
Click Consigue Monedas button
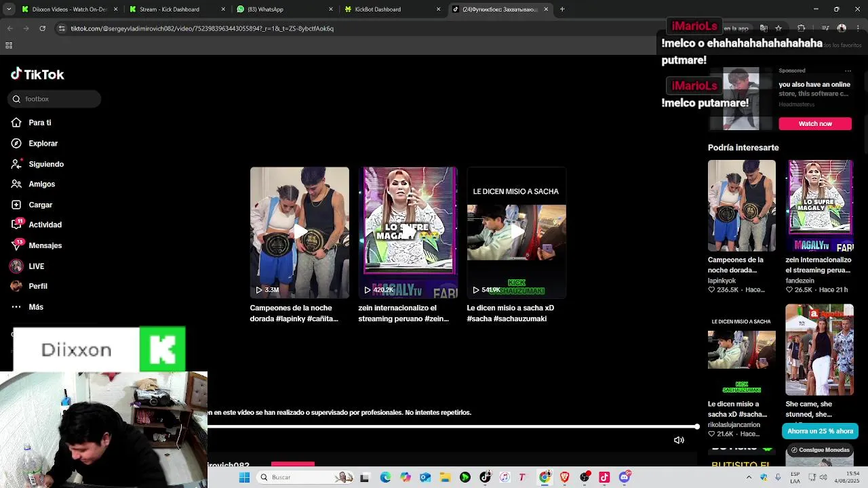coord(820,450)
